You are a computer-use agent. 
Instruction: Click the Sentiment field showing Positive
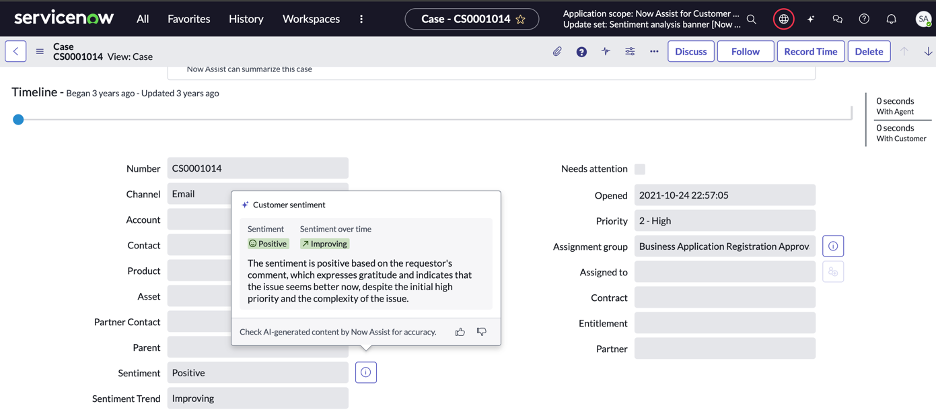[x=258, y=373]
